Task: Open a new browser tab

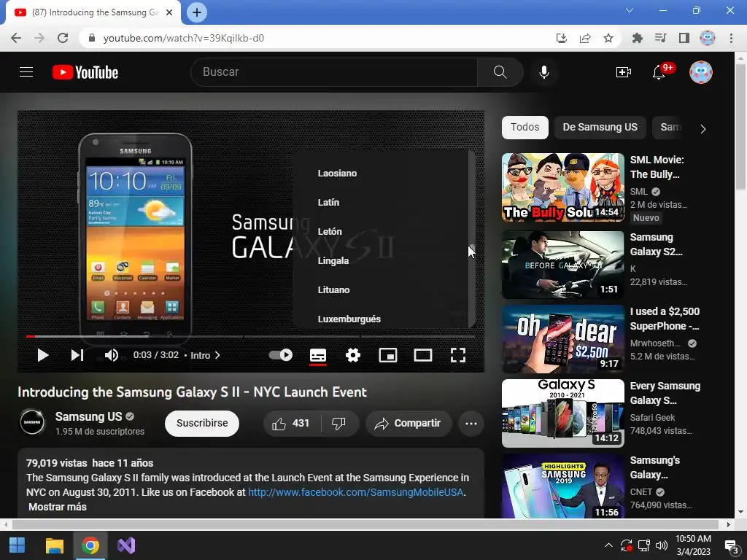Action: coord(197,12)
